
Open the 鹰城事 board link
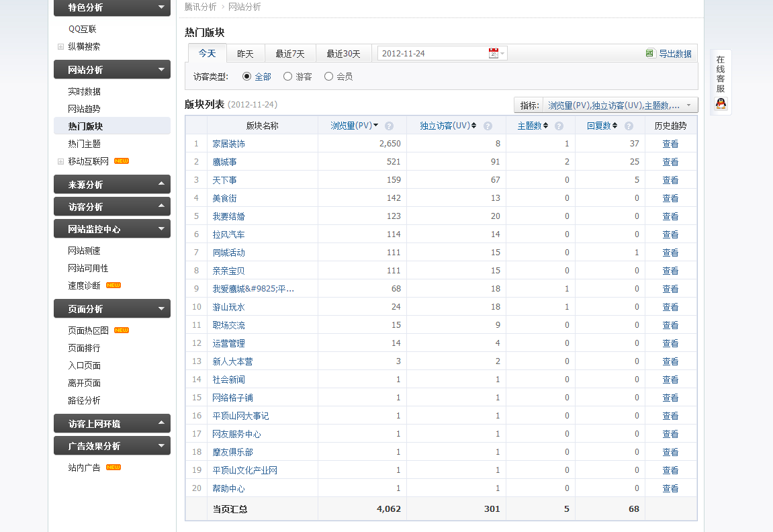click(224, 162)
